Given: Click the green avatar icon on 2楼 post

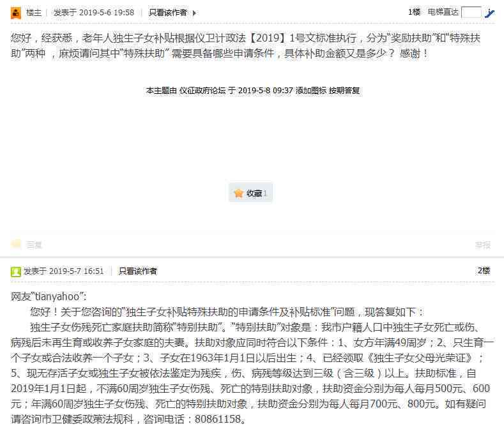Looking at the screenshot, I should tap(16, 271).
